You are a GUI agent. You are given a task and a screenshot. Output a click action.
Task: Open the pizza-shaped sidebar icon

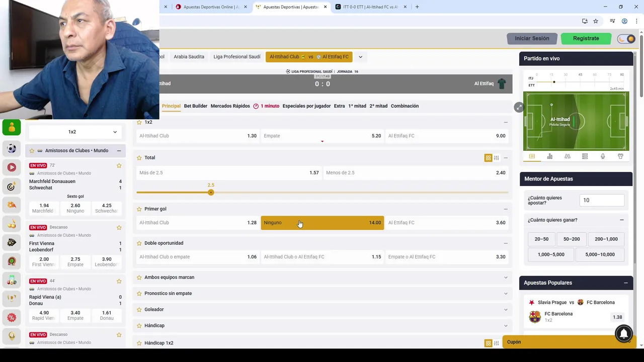click(12, 205)
